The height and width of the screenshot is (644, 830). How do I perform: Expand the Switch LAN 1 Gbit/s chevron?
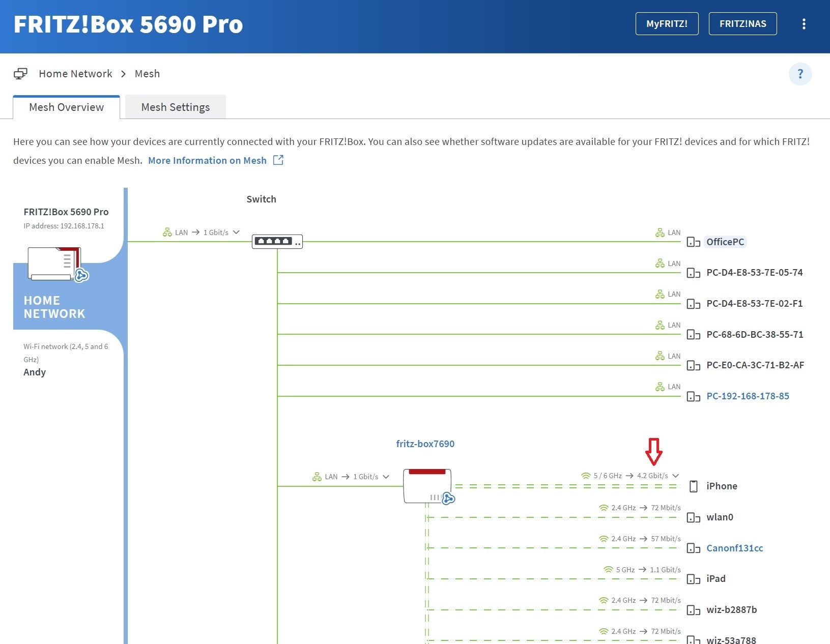point(236,232)
